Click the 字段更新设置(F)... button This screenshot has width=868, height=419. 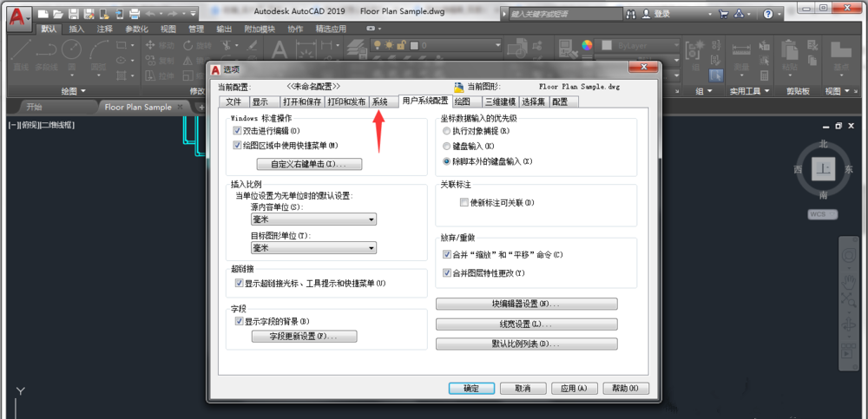coord(305,337)
